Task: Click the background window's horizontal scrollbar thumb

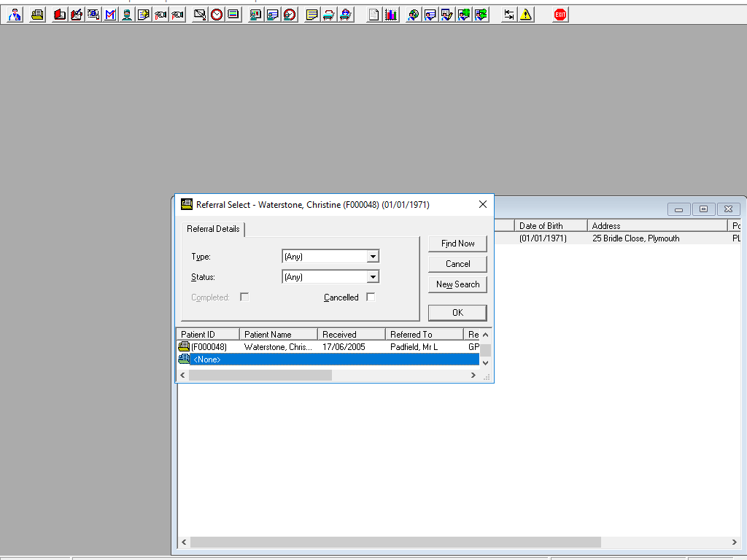Action: tap(396, 542)
